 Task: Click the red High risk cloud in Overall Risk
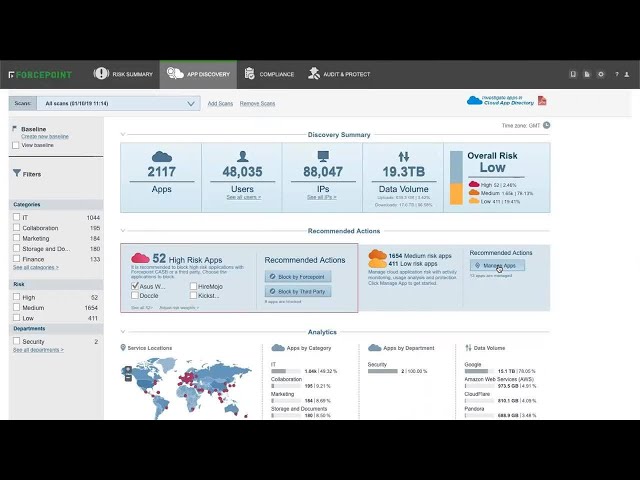pos(474,184)
